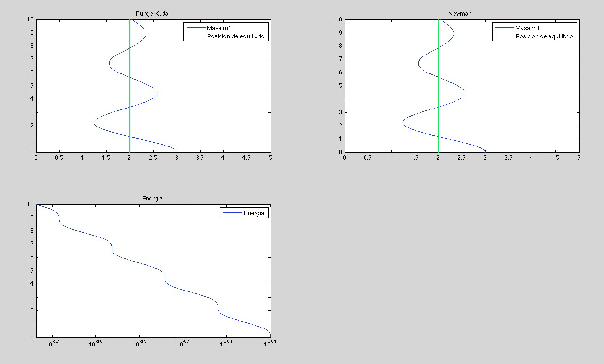Click x-axis tick label 2.5 in Newmark plot

461,158
